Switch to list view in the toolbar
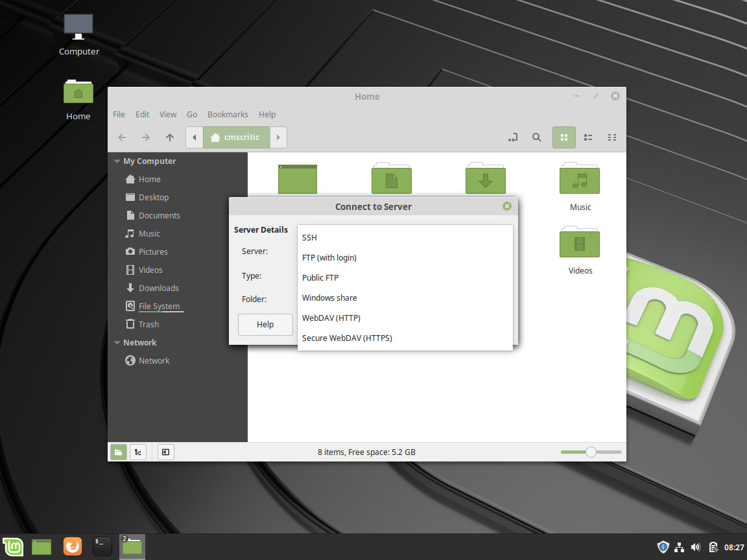The width and height of the screenshot is (747, 560). tap(587, 137)
